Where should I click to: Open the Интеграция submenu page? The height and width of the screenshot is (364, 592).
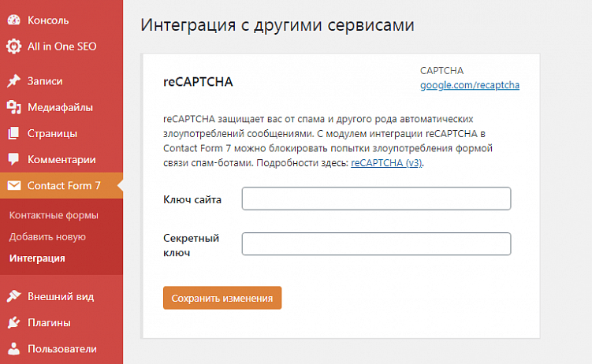pyautogui.click(x=37, y=258)
